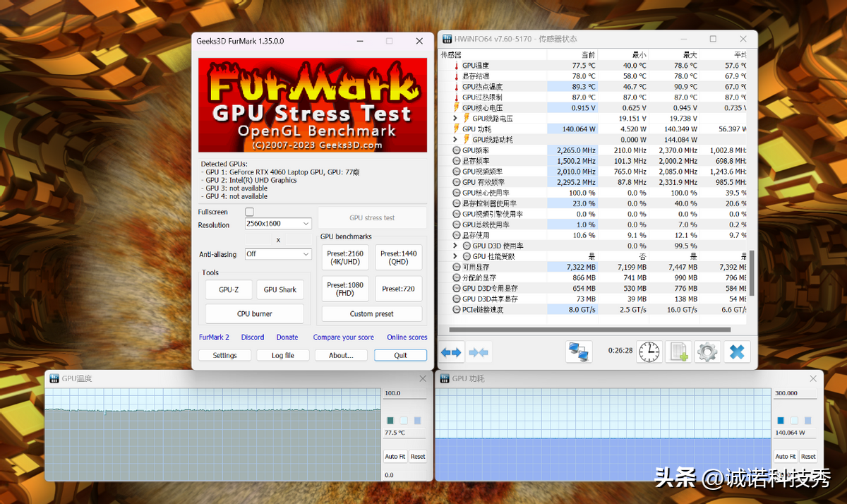Expand the GPU线路电压 sensor group

tap(456, 119)
